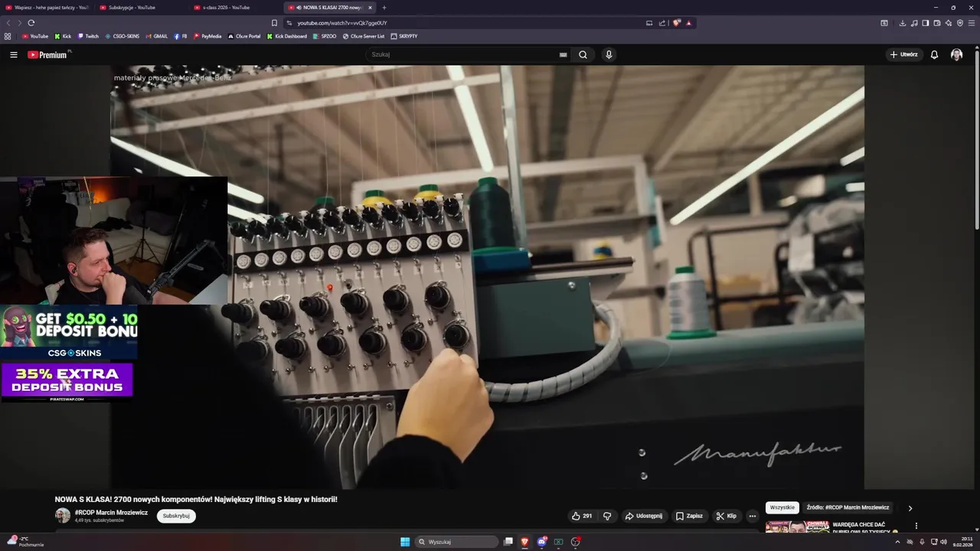
Task: Close the NOWA S KLASA tab
Action: (370, 8)
